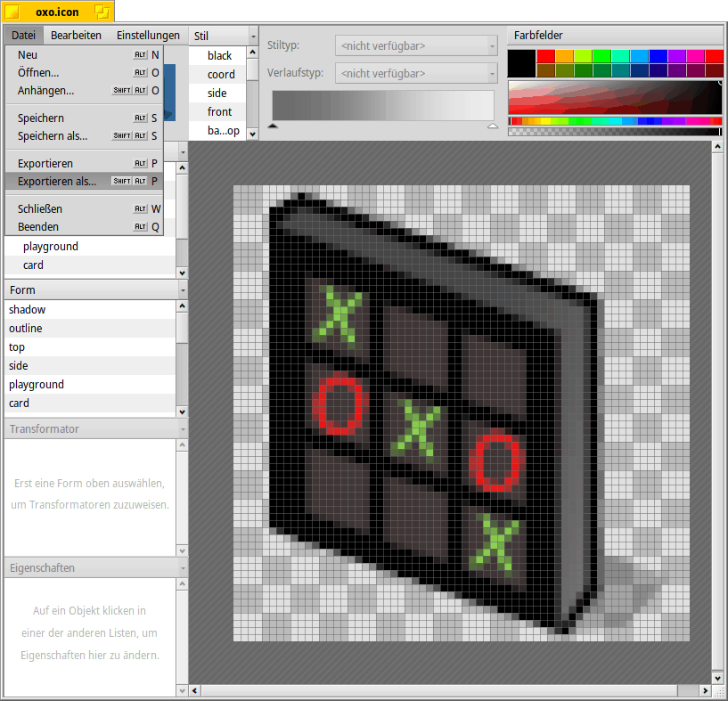The width and height of the screenshot is (728, 701).
Task: Pick the bright red swatch in Farbfelder
Action: click(x=545, y=56)
